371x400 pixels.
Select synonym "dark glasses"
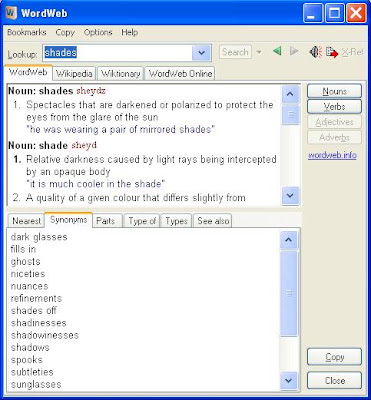(x=39, y=237)
